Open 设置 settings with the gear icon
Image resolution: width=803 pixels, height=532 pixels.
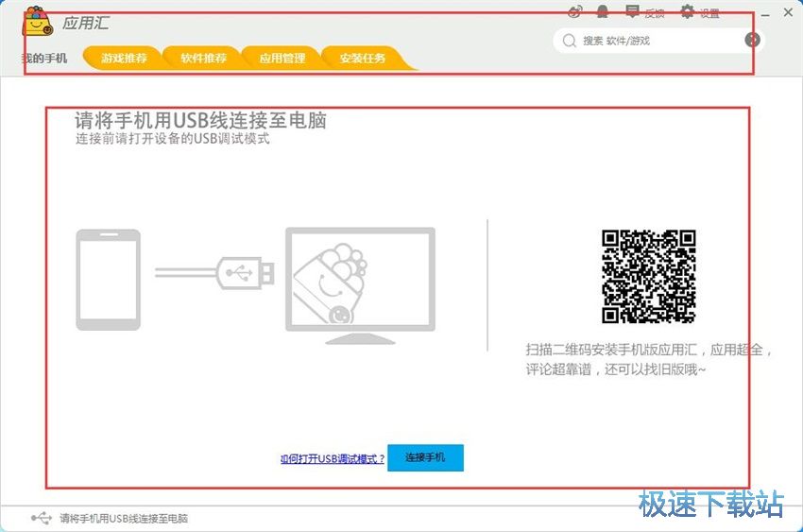(699, 12)
